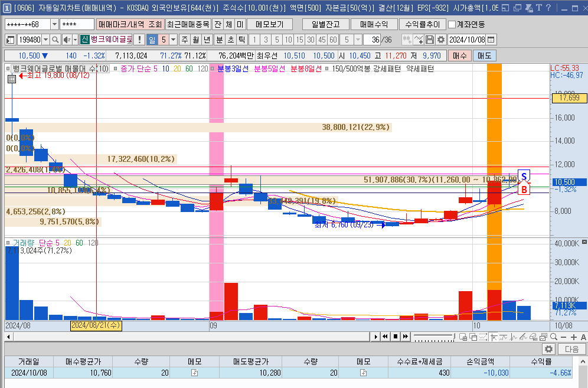
Task: Toggle the 거래량 단순 indicator square
Action: [8, 243]
